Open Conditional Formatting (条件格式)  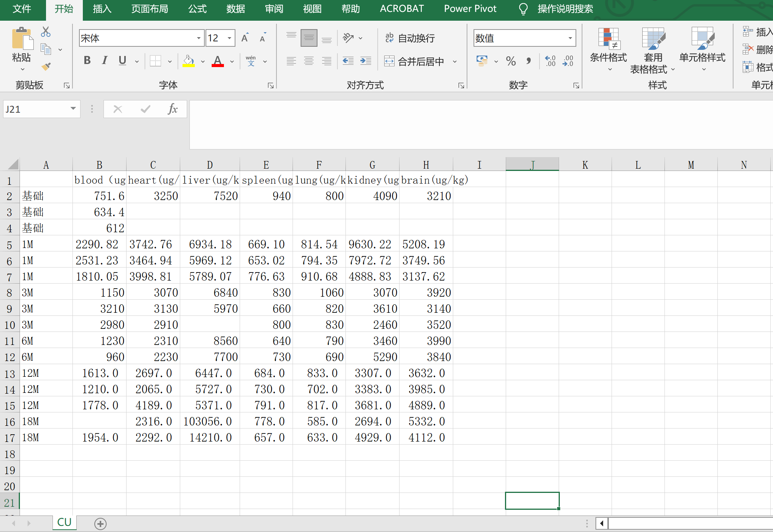coord(609,49)
